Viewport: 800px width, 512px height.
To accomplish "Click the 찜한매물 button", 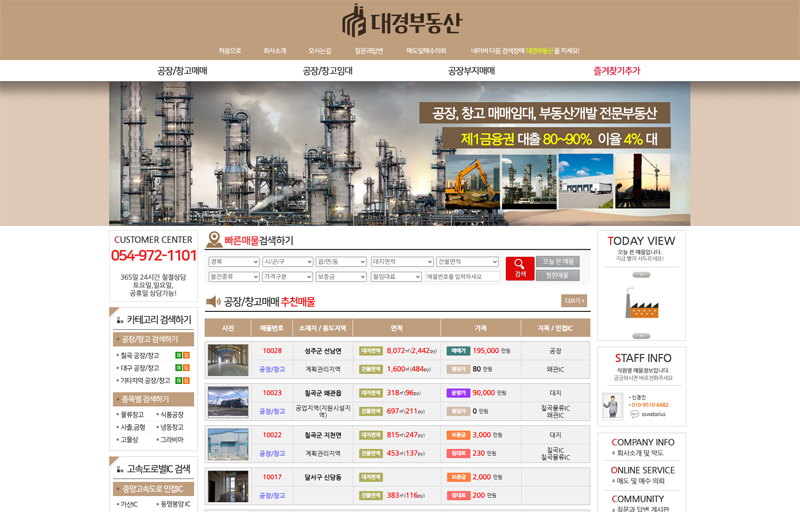I will tap(558, 275).
